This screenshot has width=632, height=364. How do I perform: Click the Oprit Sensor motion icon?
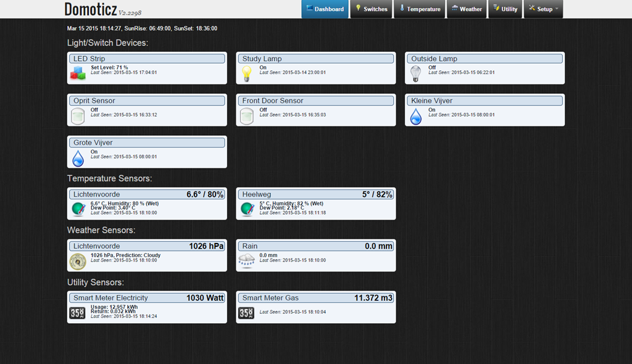[x=78, y=116]
